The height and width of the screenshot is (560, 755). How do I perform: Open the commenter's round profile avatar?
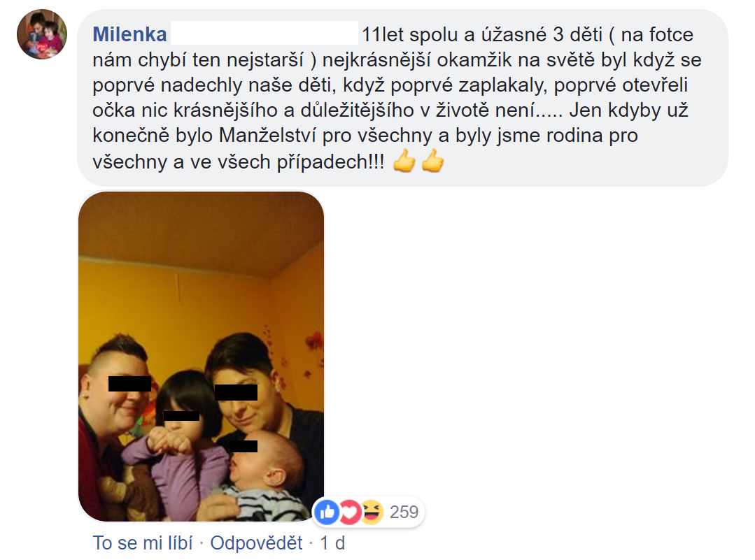tap(42, 34)
